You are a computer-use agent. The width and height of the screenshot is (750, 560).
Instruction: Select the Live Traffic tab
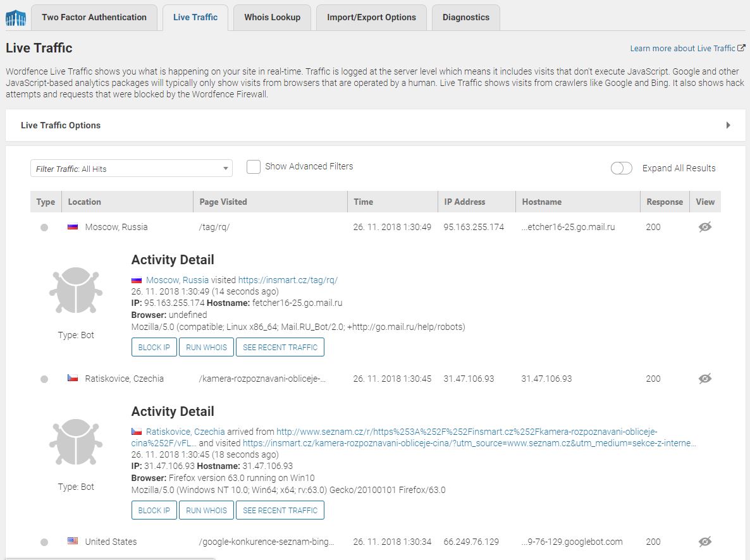pos(195,17)
